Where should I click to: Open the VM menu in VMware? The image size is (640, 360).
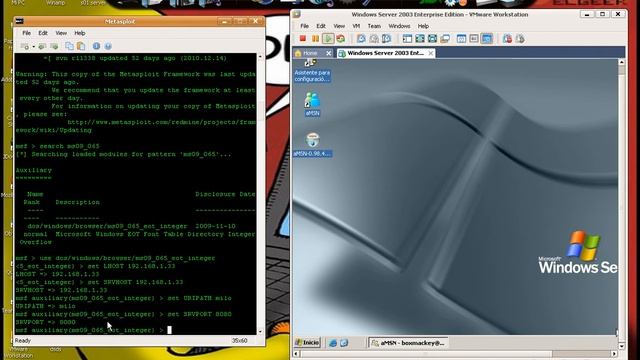click(x=356, y=26)
